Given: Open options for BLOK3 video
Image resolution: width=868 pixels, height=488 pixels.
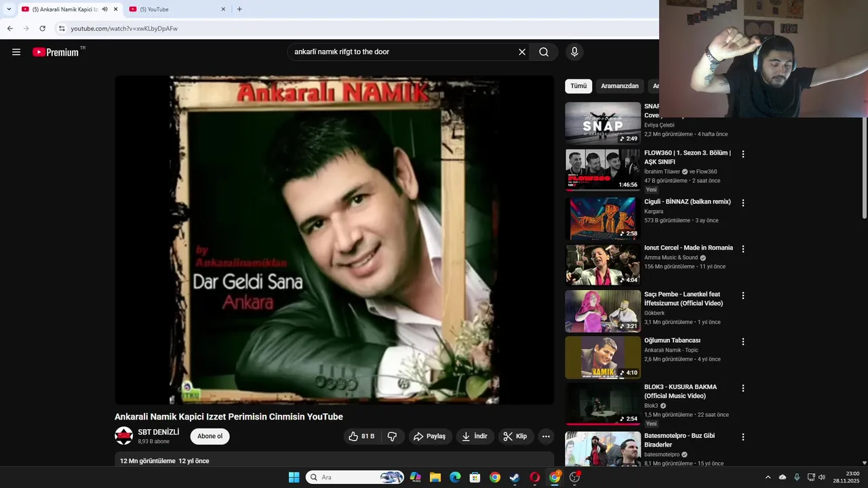Looking at the screenshot, I should coord(743,388).
